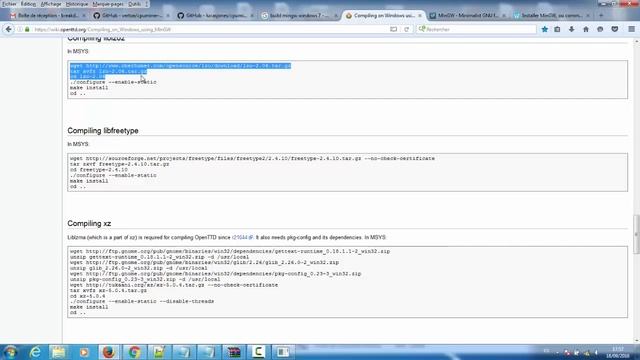The image size is (640, 360).
Task: Open a new tab with plus icon
Action: [601, 16]
